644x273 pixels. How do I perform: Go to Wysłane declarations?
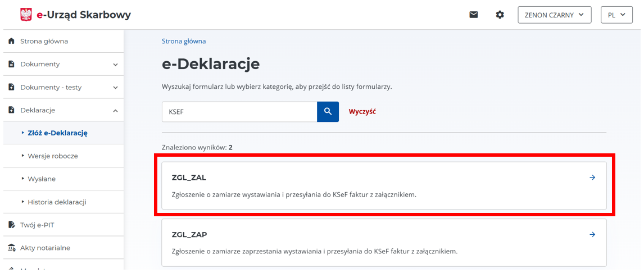[42, 179]
